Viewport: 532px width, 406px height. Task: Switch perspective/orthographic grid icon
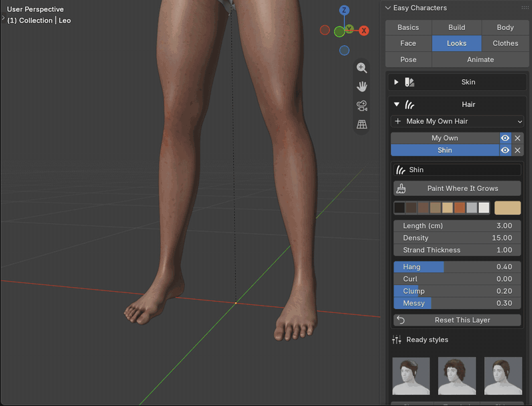[362, 124]
